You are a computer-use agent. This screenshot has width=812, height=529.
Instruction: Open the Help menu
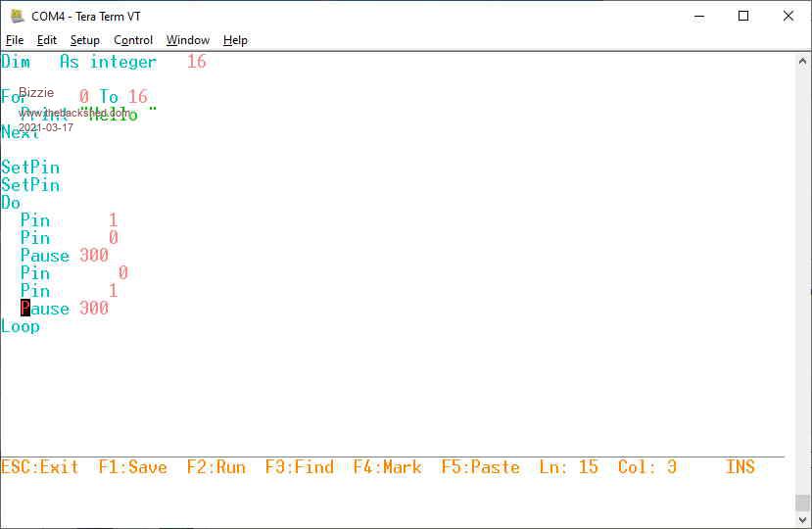[x=235, y=40]
